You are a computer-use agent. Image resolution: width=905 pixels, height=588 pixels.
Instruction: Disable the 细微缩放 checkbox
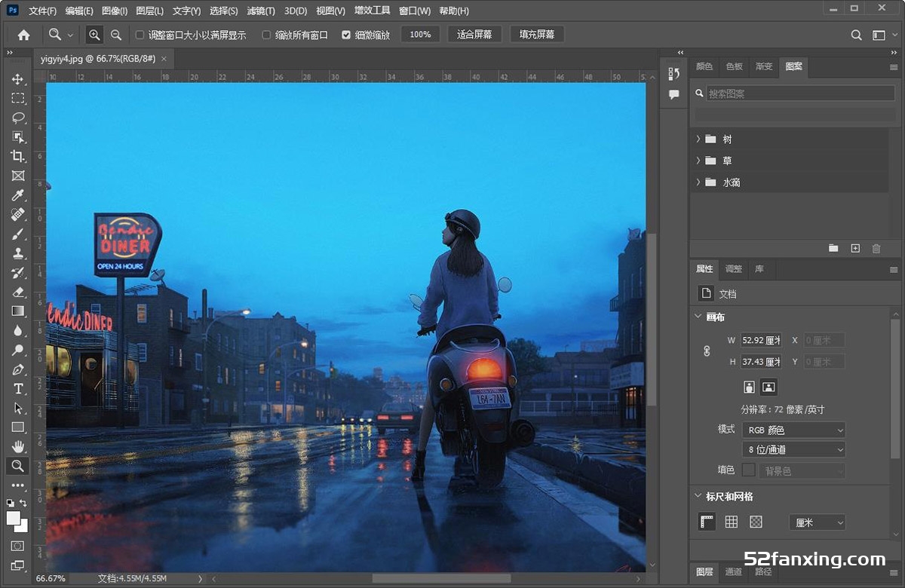point(346,34)
